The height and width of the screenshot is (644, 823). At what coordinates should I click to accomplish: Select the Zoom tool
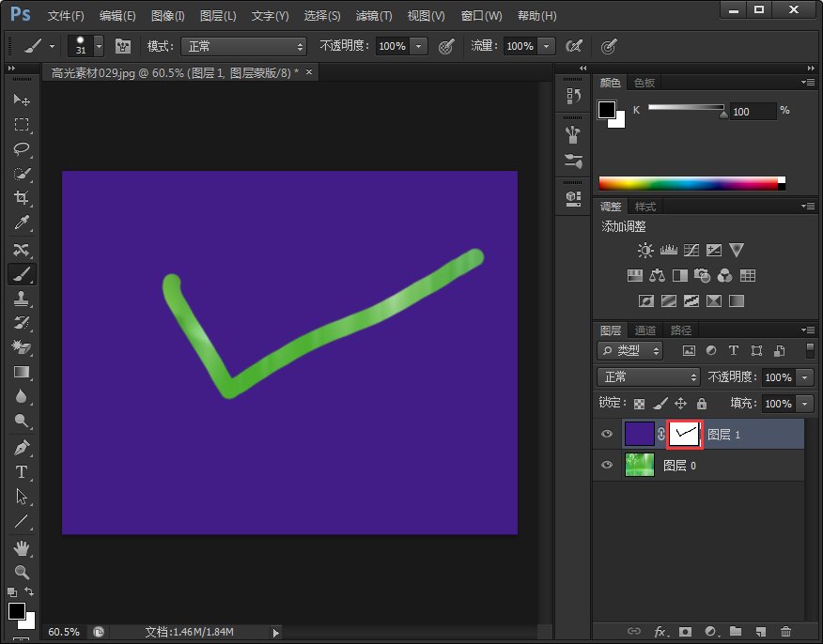pyautogui.click(x=22, y=572)
